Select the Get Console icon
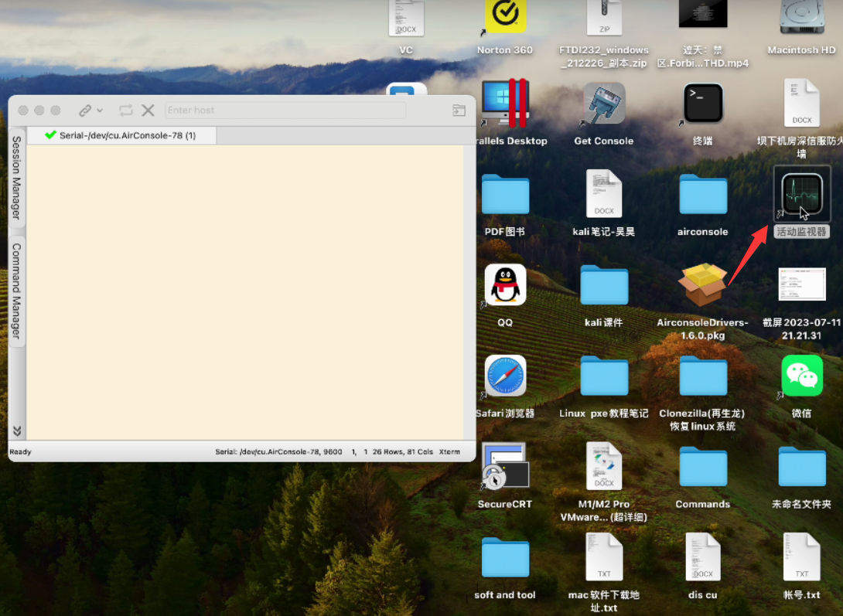Viewport: 843px width, 616px height. pyautogui.click(x=604, y=103)
